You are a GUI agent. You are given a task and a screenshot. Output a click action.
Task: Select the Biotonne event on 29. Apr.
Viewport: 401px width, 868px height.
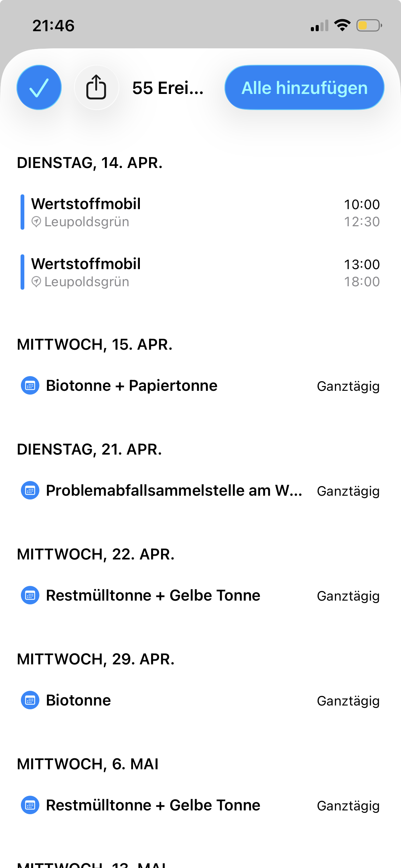78,700
